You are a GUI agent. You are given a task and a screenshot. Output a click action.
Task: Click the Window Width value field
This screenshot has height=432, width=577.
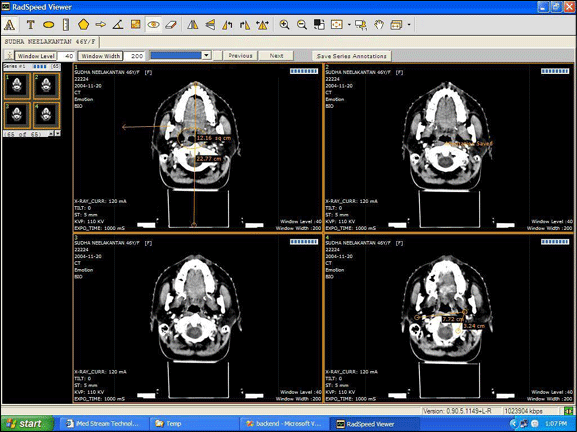click(x=135, y=56)
